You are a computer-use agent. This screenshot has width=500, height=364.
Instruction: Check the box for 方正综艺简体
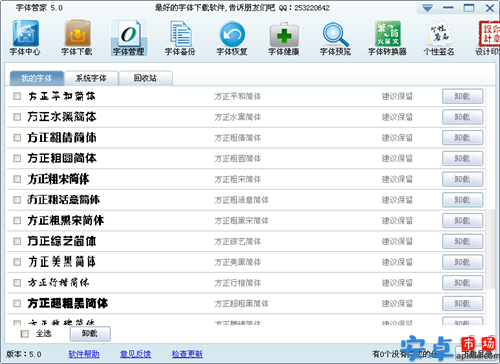[x=17, y=241]
